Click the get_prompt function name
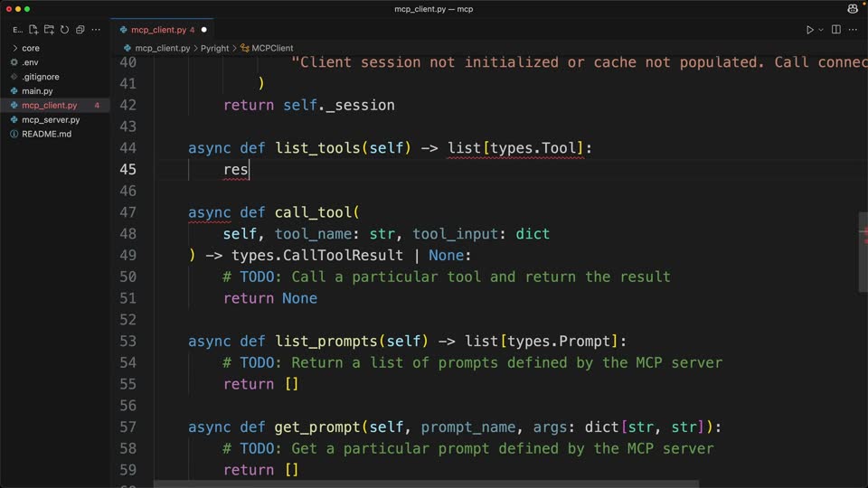 coord(317,427)
